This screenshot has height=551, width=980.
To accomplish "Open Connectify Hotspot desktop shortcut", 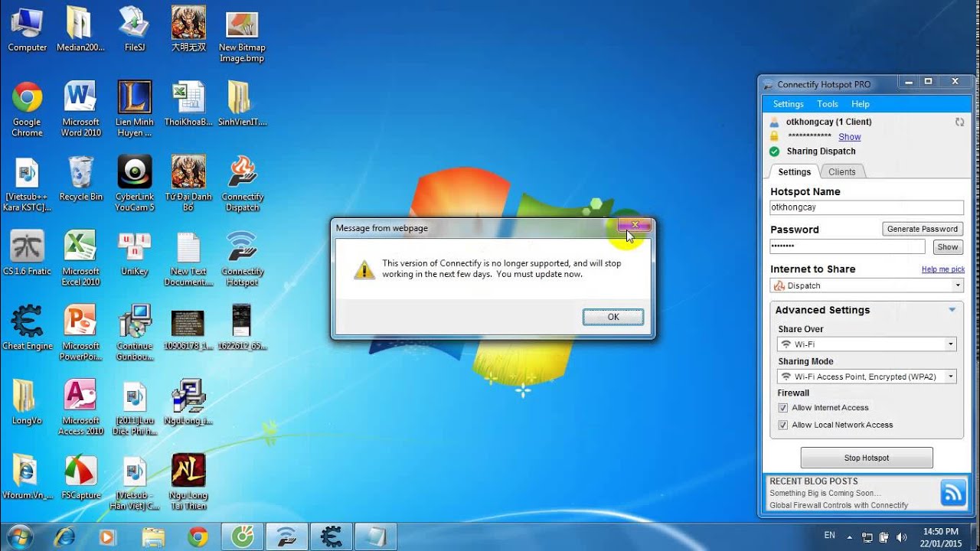I will click(242, 258).
